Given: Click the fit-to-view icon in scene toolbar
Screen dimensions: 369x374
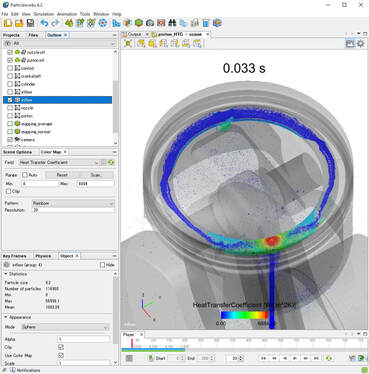Looking at the screenshot, I should 128,43.
